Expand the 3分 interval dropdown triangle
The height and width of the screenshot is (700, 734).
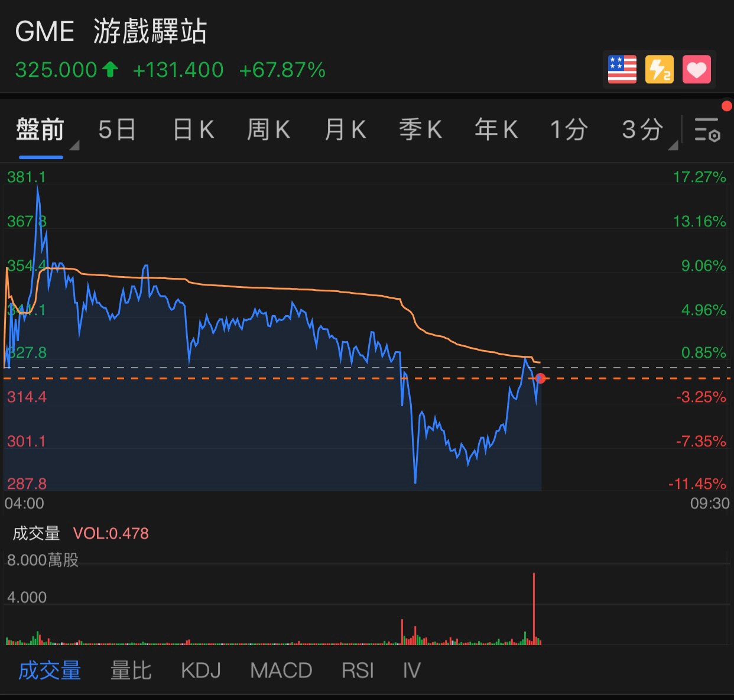point(673,145)
